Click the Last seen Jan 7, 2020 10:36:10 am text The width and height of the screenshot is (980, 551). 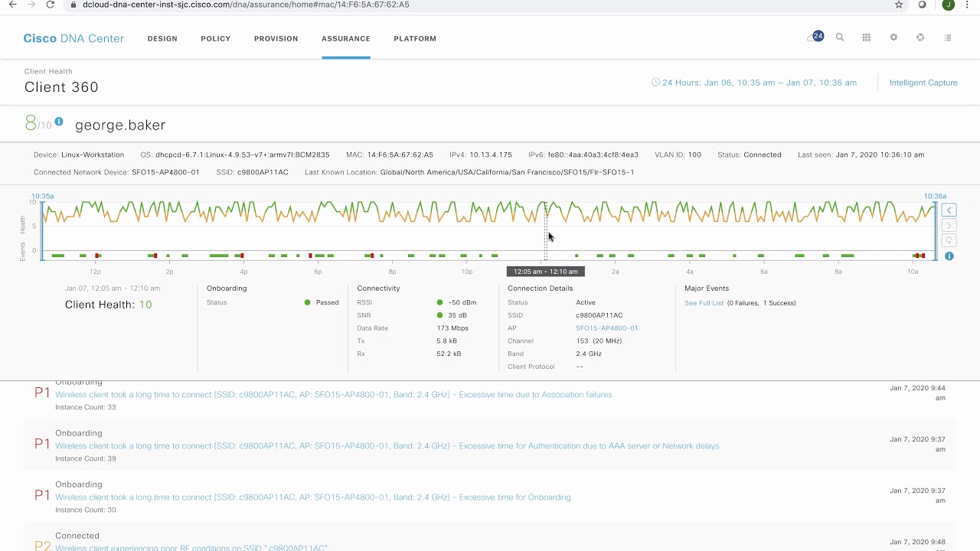pyautogui.click(x=861, y=155)
